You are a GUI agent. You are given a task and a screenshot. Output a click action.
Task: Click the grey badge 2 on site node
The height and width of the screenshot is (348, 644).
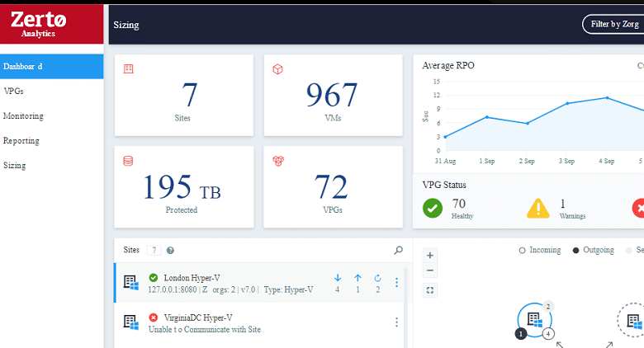tap(548, 306)
